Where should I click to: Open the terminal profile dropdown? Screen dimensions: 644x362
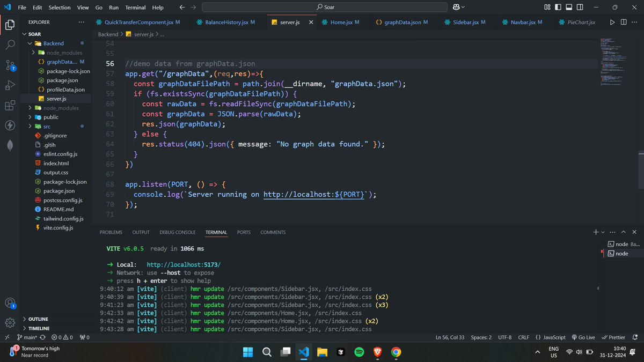coord(602,232)
